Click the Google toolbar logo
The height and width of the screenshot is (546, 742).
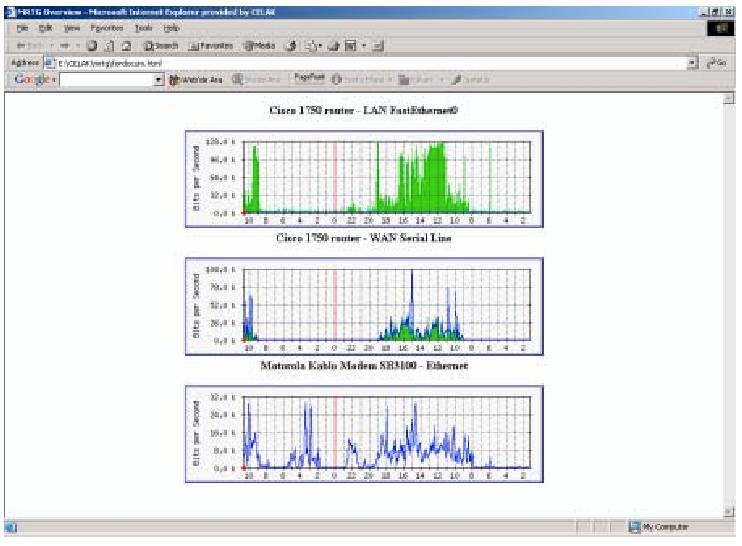click(32, 79)
